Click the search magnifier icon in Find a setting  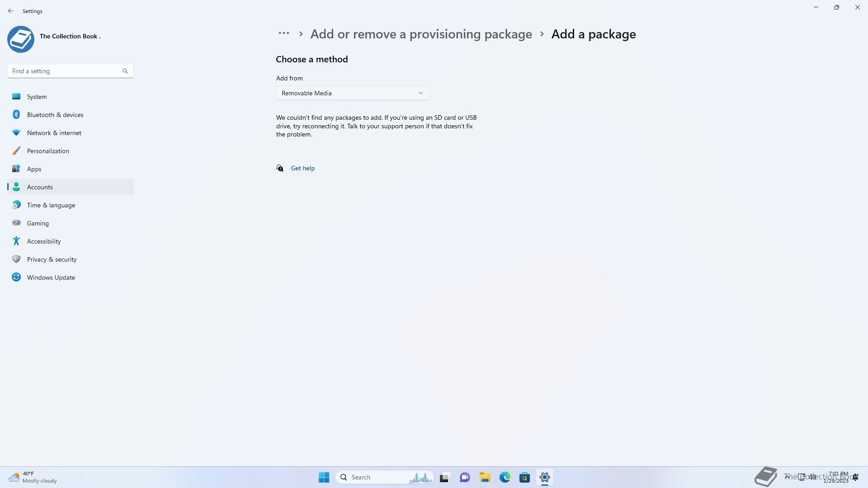click(125, 71)
